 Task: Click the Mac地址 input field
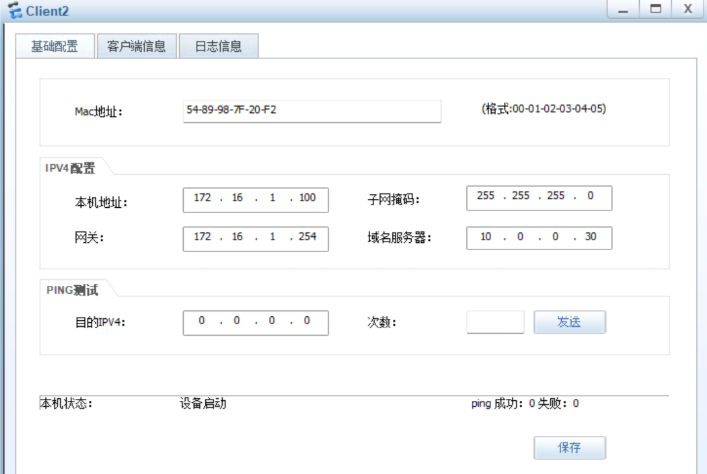[312, 111]
